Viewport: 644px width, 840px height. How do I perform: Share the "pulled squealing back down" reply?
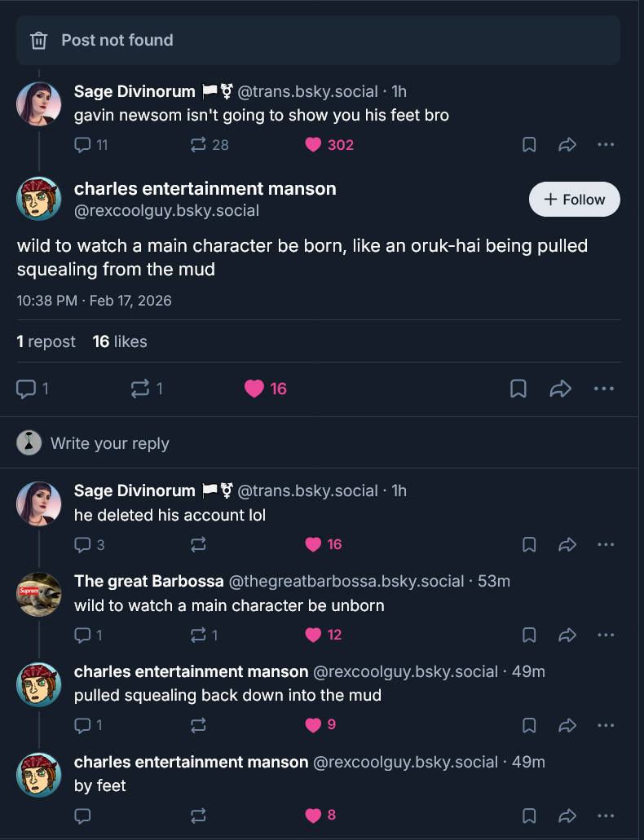coord(567,724)
